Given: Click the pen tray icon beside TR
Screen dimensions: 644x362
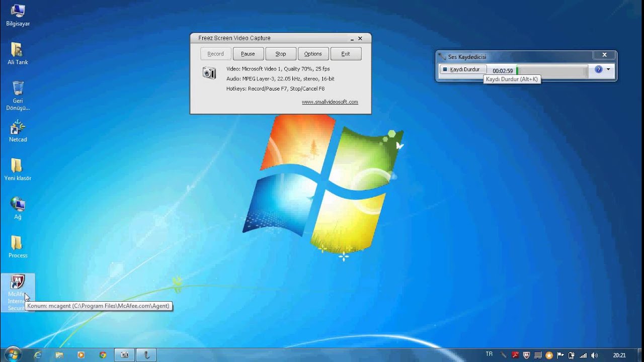Looking at the screenshot, I should pos(503,355).
